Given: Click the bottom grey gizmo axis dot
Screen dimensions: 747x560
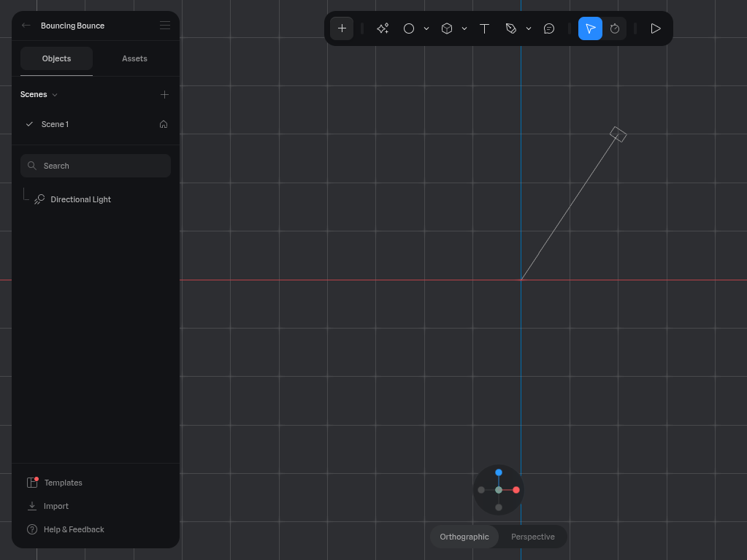Looking at the screenshot, I should (x=499, y=507).
